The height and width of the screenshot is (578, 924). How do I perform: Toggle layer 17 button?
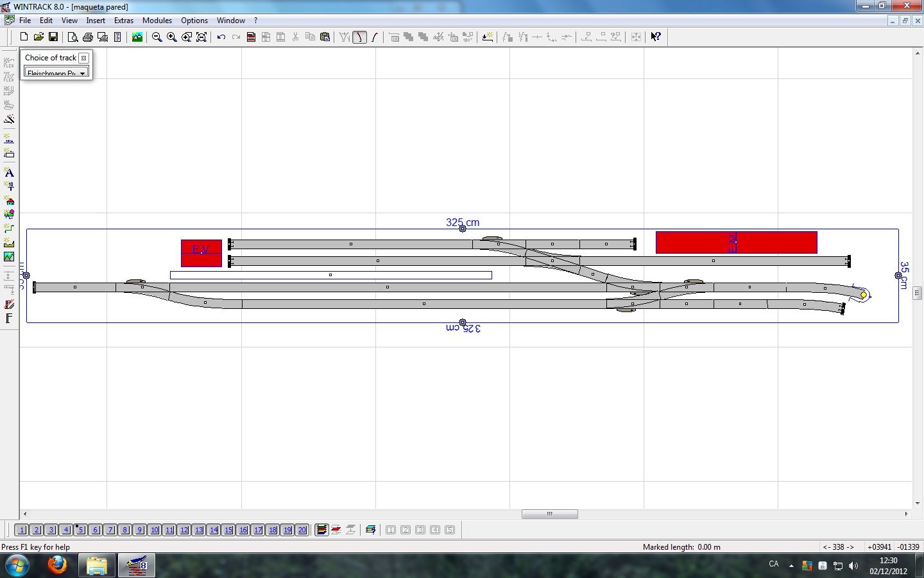(258, 530)
